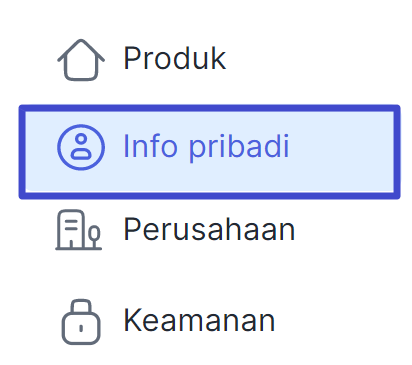412x365 pixels.
Task: Open the Perusahaan section
Action: point(209,230)
